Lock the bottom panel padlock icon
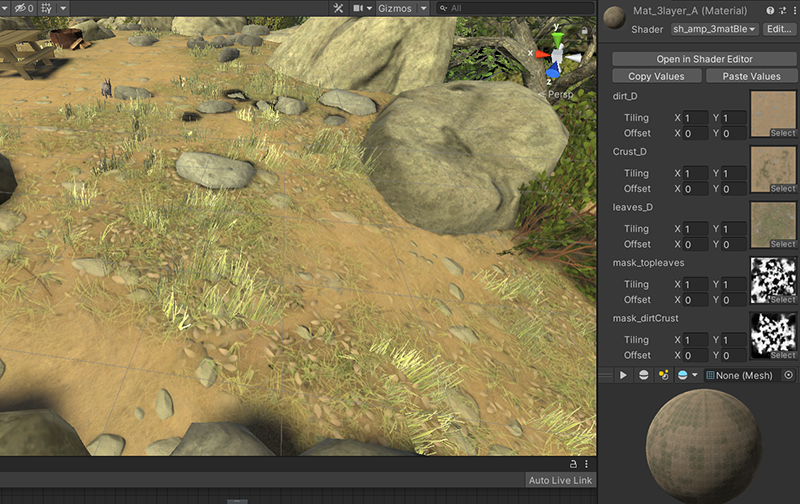This screenshot has width=800, height=504. click(573, 464)
